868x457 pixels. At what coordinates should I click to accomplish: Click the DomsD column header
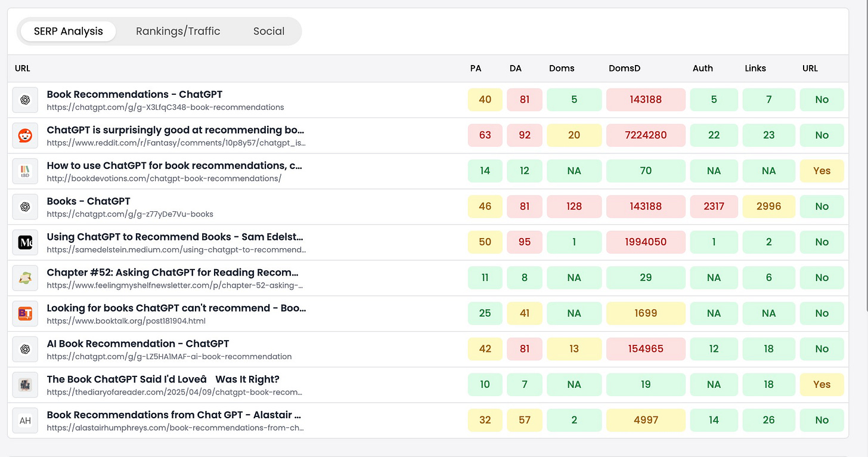[x=624, y=69]
